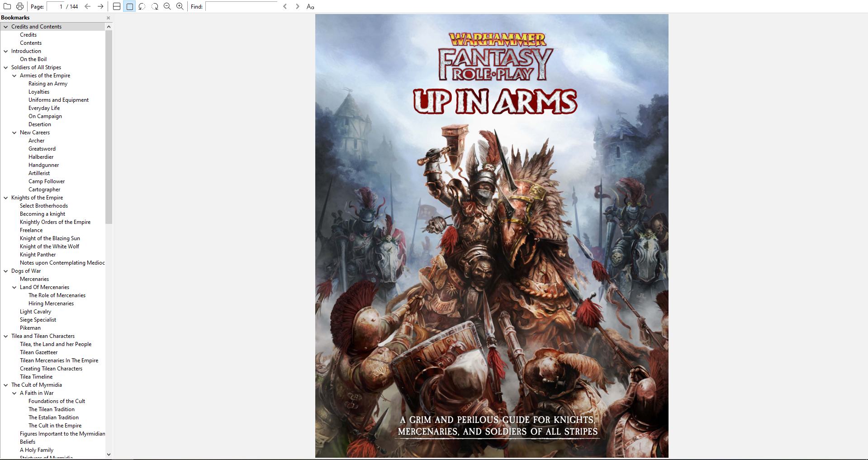Image resolution: width=868 pixels, height=460 pixels.
Task: Collapse Armies of the Empire subsection
Action: (x=14, y=76)
